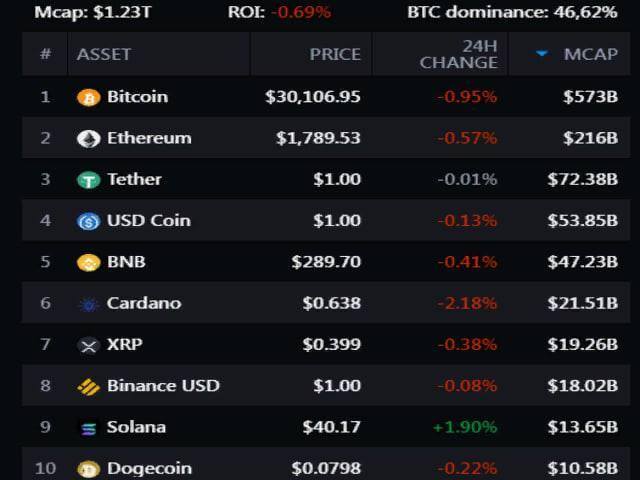The image size is (640, 480).
Task: Click the Bitcoin coin icon
Action: tap(89, 98)
